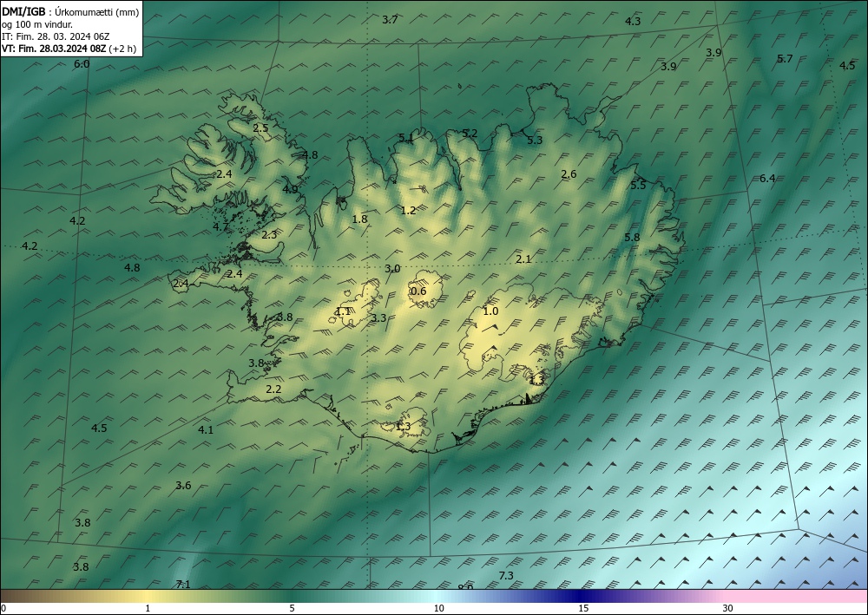
Task: Click the 2.5 value in the Westfjords
Action: (260, 128)
